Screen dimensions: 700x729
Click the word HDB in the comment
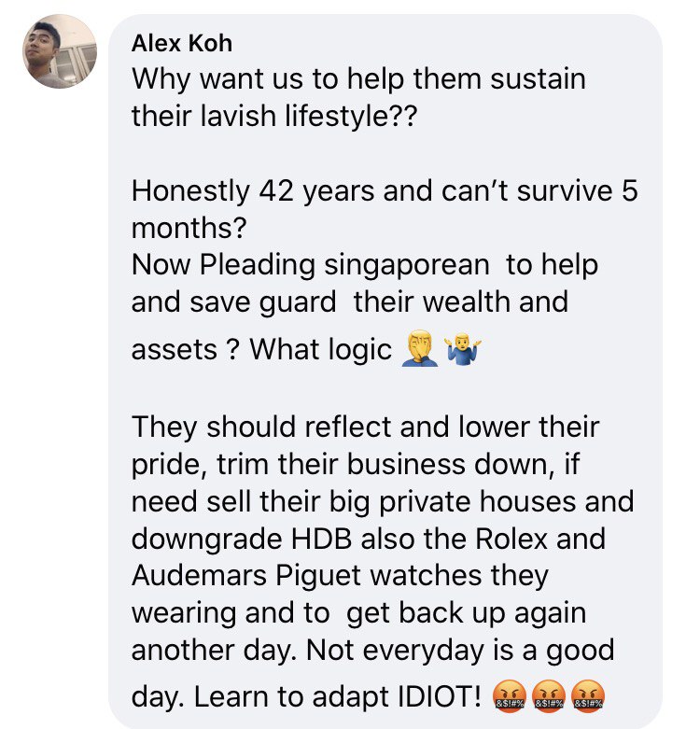(321, 539)
